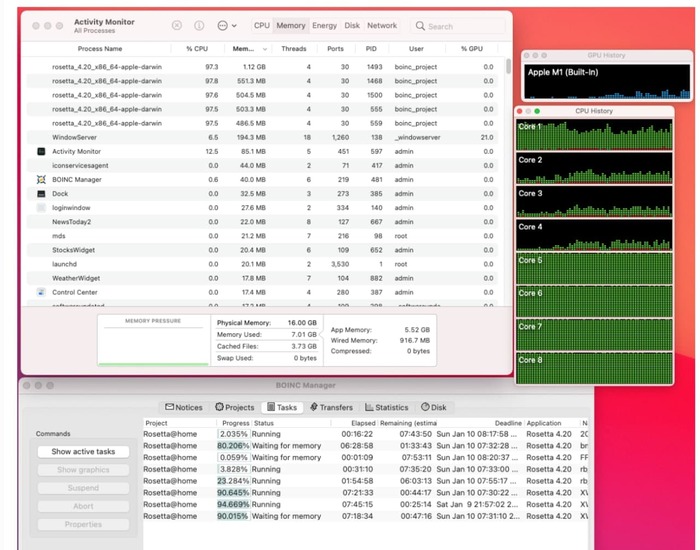
Task: Click the search magnifier icon
Action: [421, 26]
